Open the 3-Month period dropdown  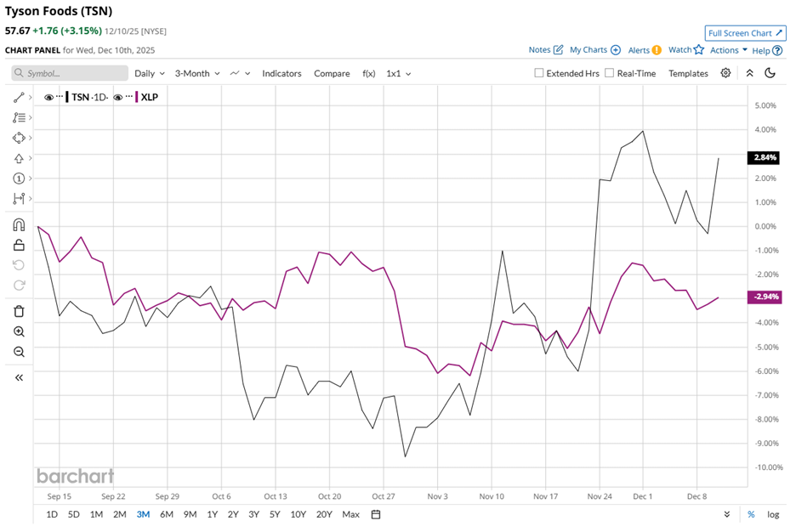tap(197, 74)
